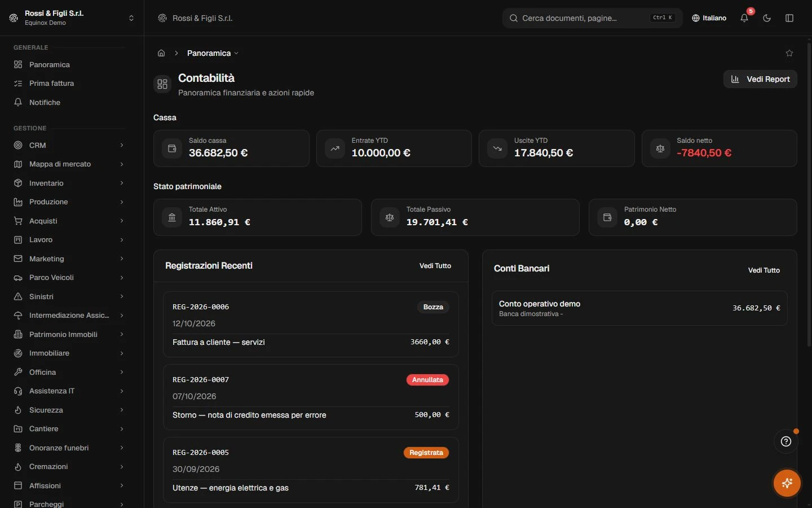The height and width of the screenshot is (508, 812).
Task: Open Prima fattura sidebar item
Action: [69, 83]
